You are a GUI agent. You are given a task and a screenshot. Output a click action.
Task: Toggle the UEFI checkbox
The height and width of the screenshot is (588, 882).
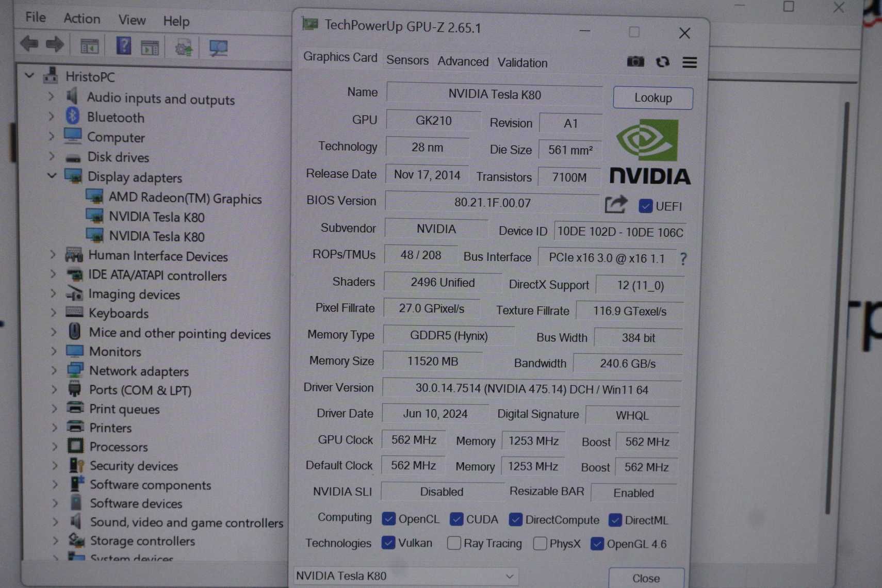645,206
